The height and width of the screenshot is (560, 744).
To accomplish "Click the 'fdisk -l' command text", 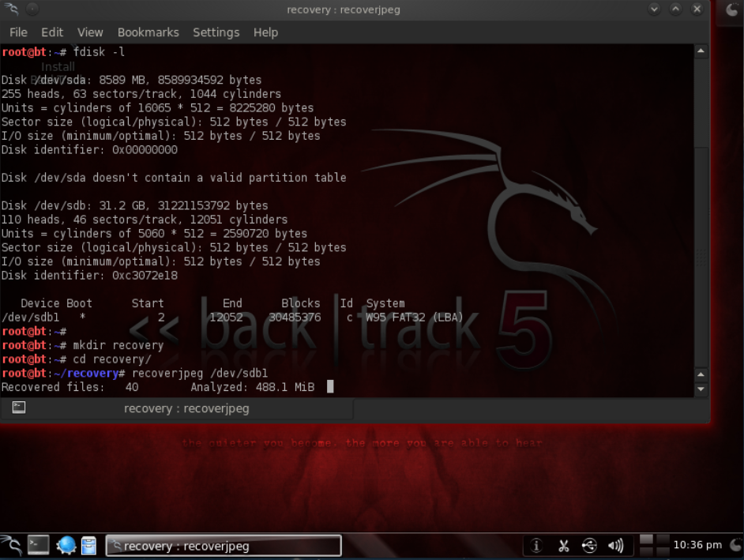I will [100, 51].
